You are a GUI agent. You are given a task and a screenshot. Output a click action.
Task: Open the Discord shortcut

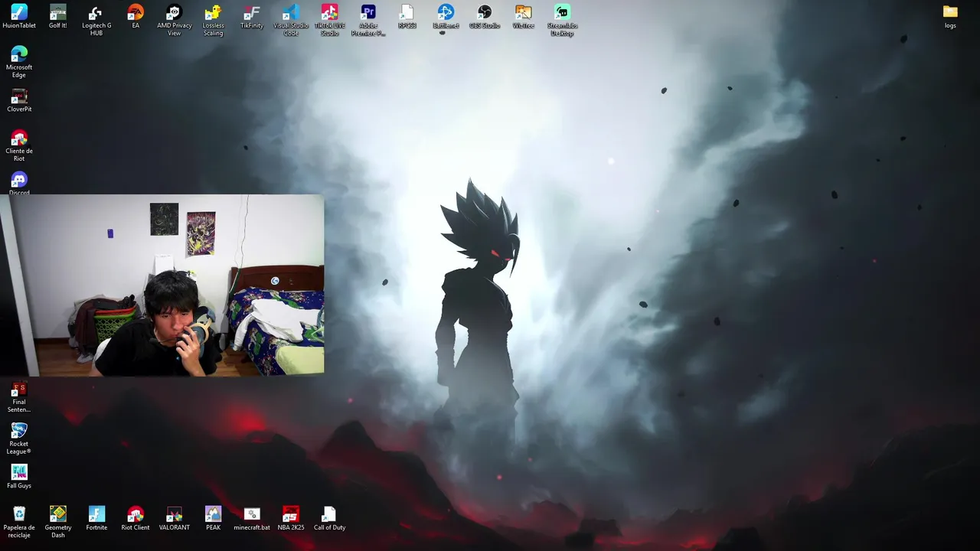19,181
